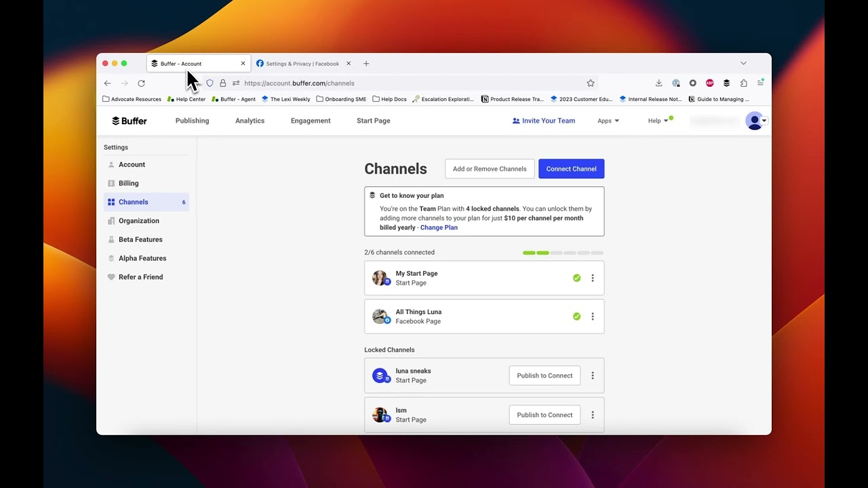This screenshot has width=868, height=488.
Task: Open the Publishing nav item
Action: (192, 121)
